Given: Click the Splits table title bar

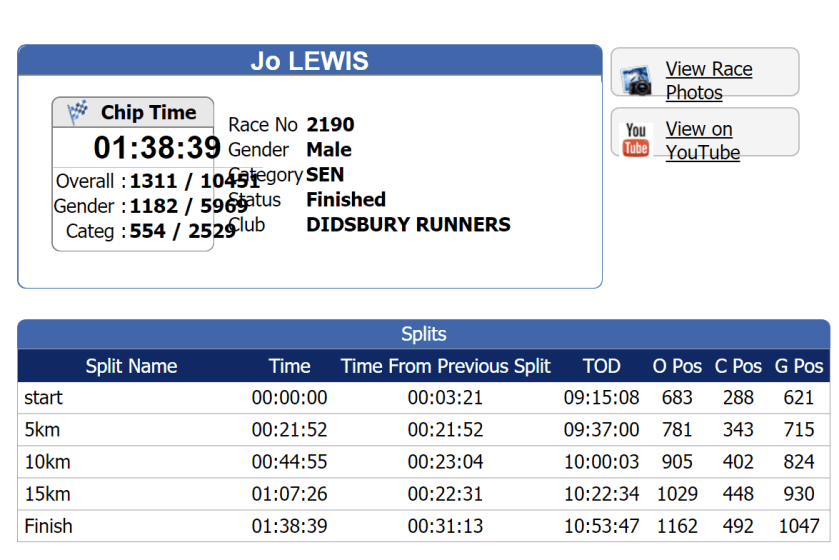Looking at the screenshot, I should coord(423,334).
